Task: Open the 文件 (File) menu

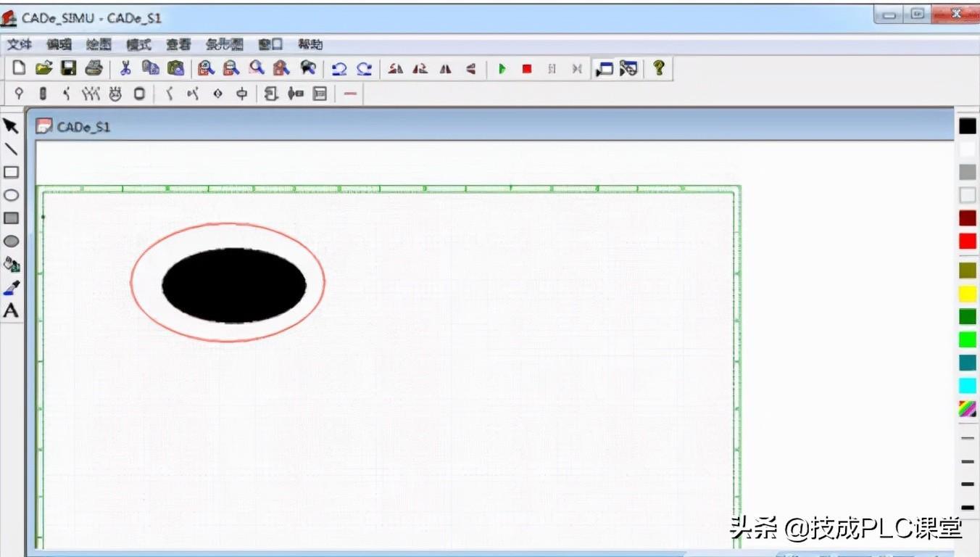Action: point(20,44)
